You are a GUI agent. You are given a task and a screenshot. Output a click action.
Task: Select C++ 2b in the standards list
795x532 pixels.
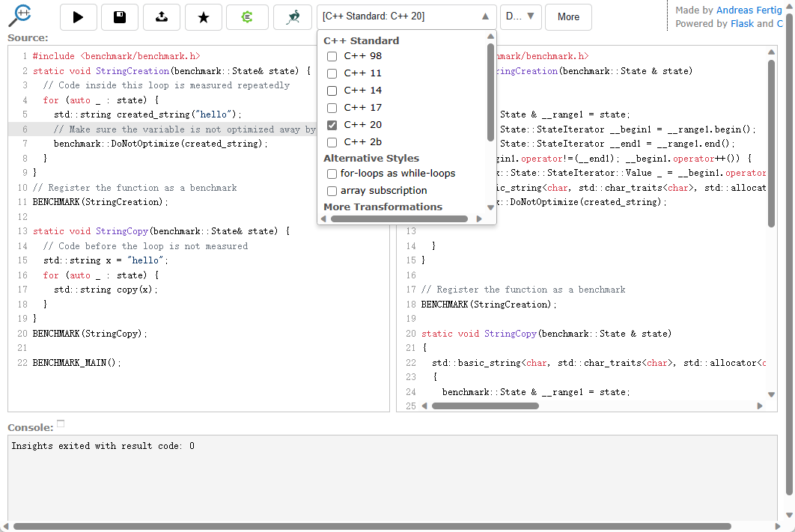332,141
